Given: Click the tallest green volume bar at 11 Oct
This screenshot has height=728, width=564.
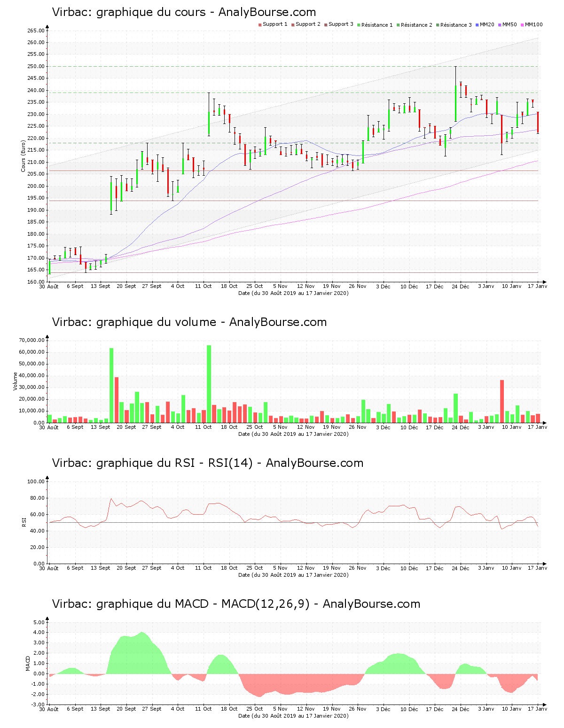Looking at the screenshot, I should tap(209, 384).
